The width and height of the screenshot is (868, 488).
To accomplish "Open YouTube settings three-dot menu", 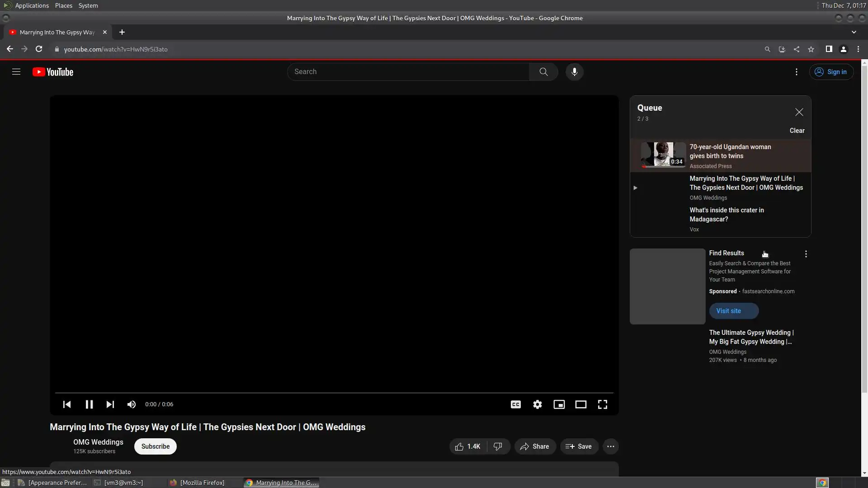I will [x=796, y=72].
